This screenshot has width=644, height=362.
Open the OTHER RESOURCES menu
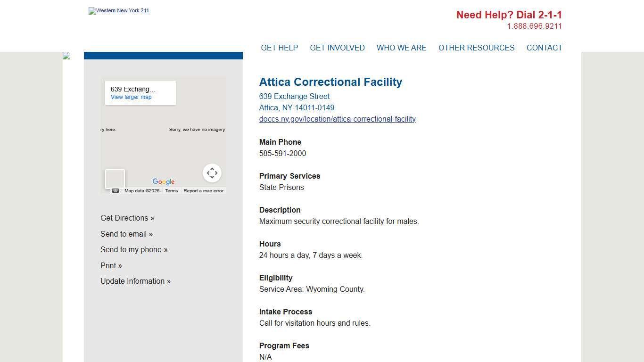coord(476,48)
